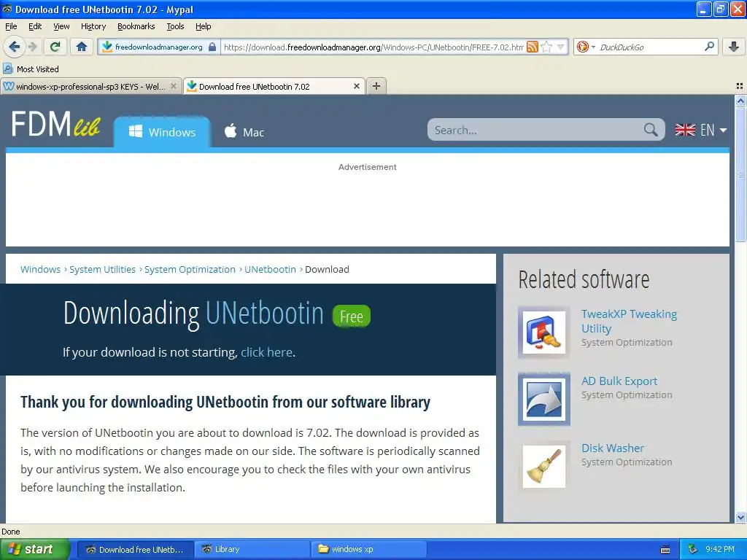
Task: Click the address bar URL field
Action: point(373,47)
